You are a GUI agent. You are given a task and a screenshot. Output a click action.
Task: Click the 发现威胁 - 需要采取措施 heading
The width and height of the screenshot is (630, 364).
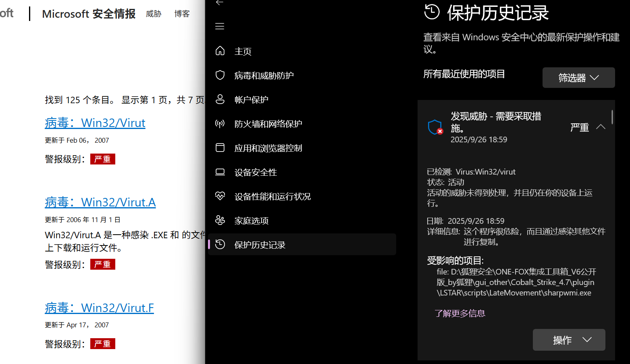pyautogui.click(x=496, y=122)
